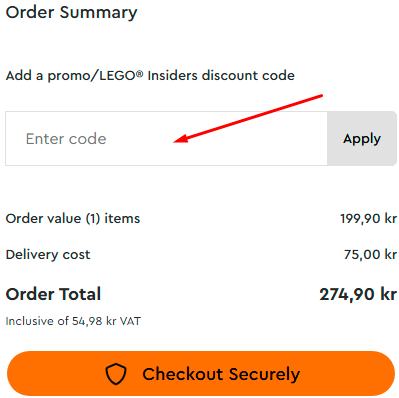Screen dimensions: 399x398
Task: Click the Enter code placeholder text
Action: coord(66,139)
